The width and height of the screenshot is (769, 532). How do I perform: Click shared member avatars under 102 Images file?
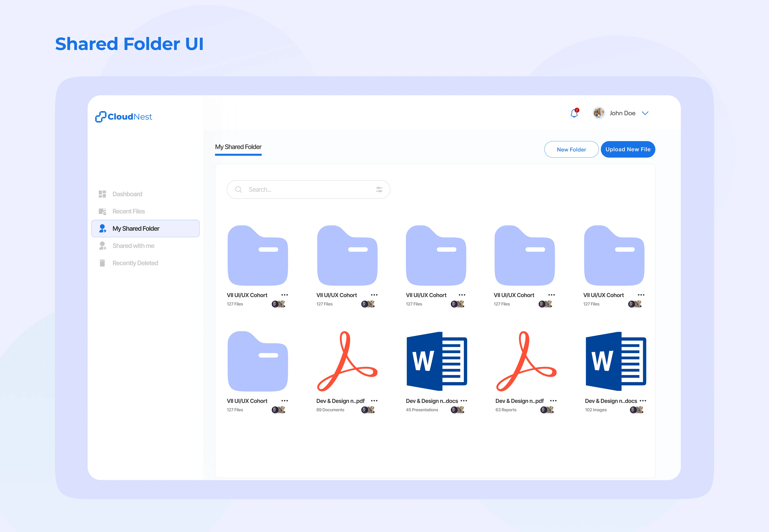(x=636, y=410)
